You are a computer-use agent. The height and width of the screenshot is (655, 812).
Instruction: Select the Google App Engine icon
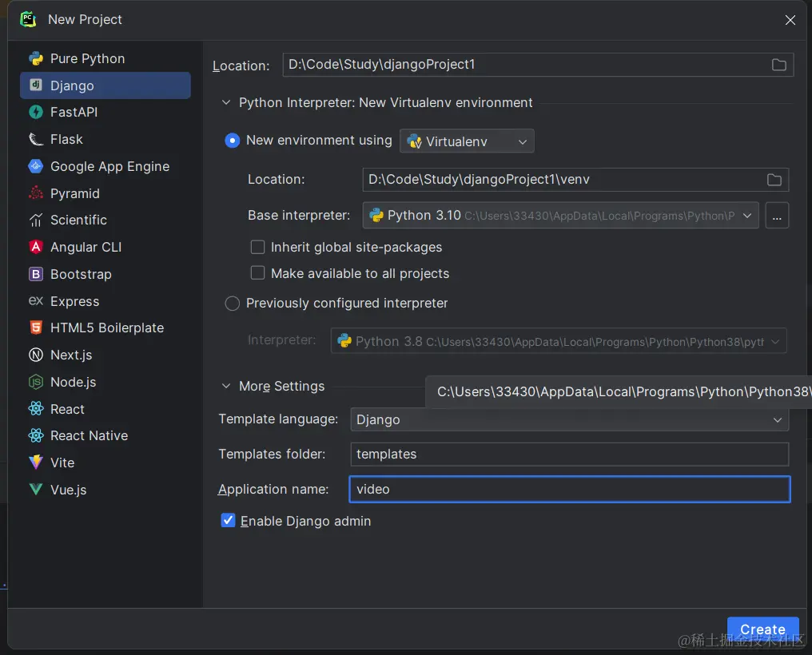coord(36,166)
